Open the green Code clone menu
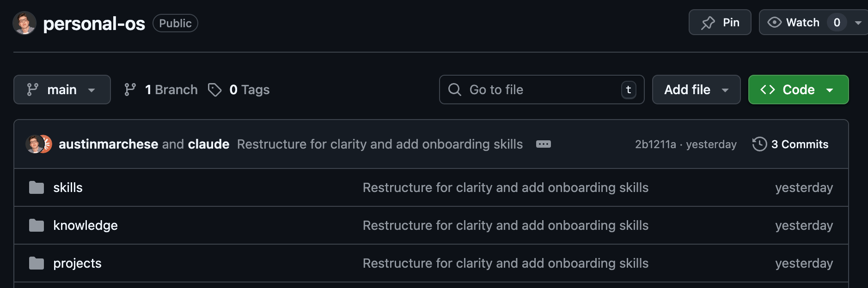868x288 pixels. (x=798, y=90)
